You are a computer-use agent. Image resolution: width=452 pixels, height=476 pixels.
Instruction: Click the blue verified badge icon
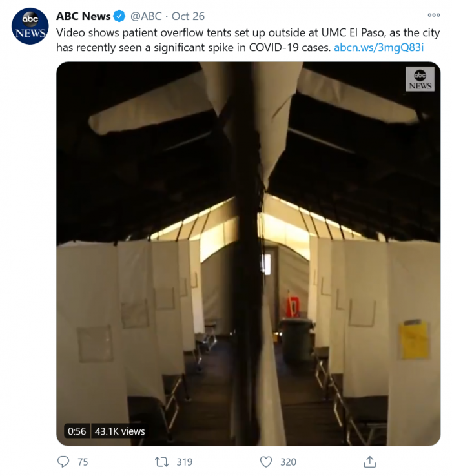coord(119,16)
